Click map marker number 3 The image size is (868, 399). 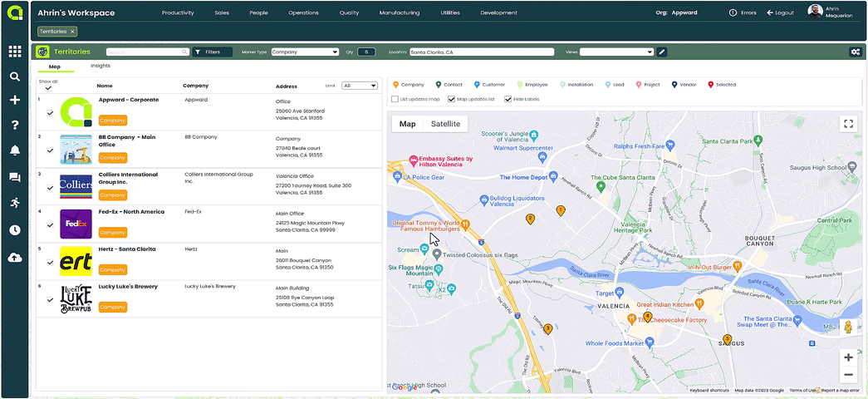click(x=548, y=329)
